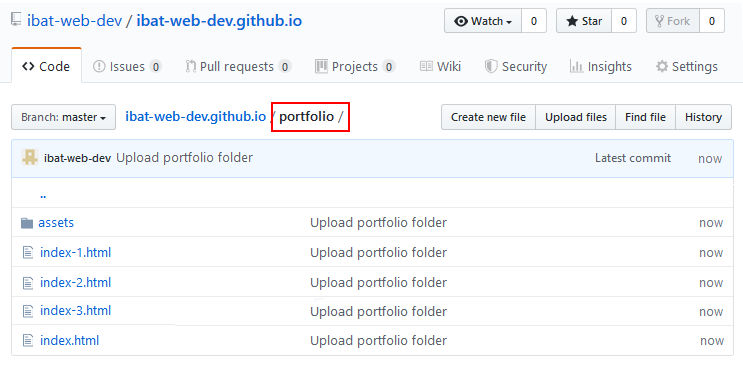Viewport: 743px width, 368px height.
Task: Open the ibat-web-dev.github.io repository title link
Action: pos(219,21)
